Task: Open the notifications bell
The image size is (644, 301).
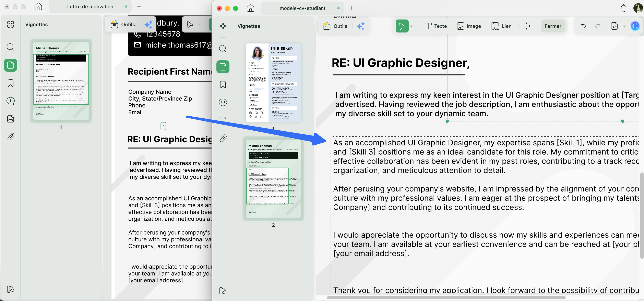Action: coord(623,8)
